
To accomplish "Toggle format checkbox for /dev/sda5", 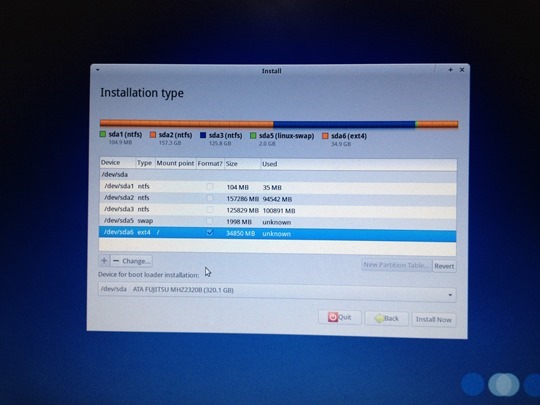I will (210, 221).
